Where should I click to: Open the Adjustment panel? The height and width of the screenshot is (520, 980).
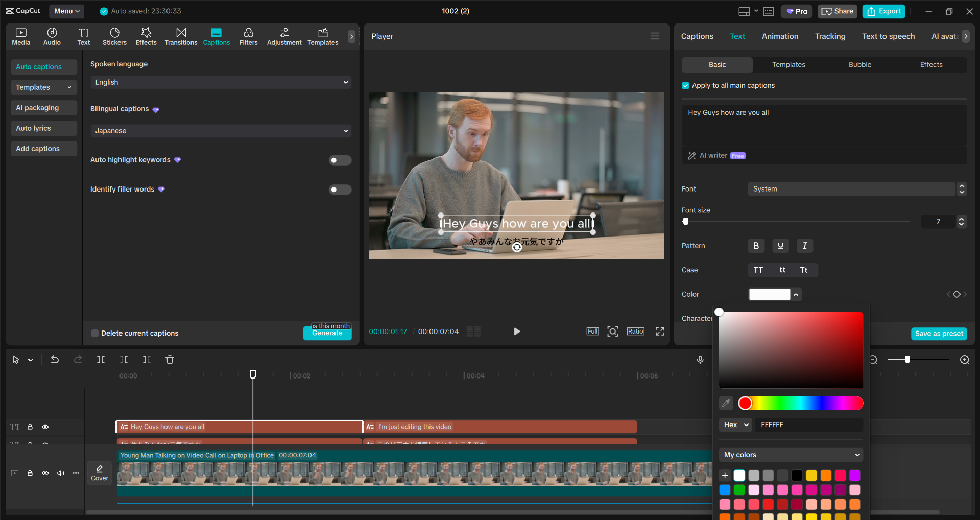[284, 36]
